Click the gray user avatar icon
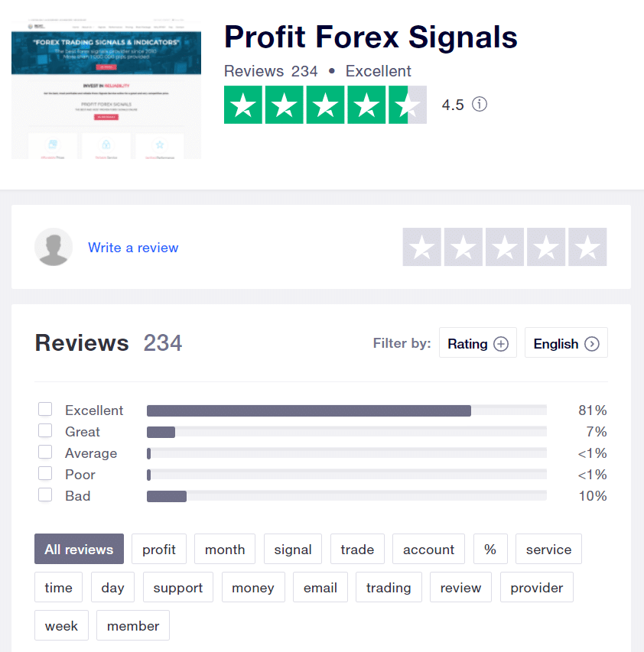Viewport: 644px width, 652px height. tap(54, 247)
